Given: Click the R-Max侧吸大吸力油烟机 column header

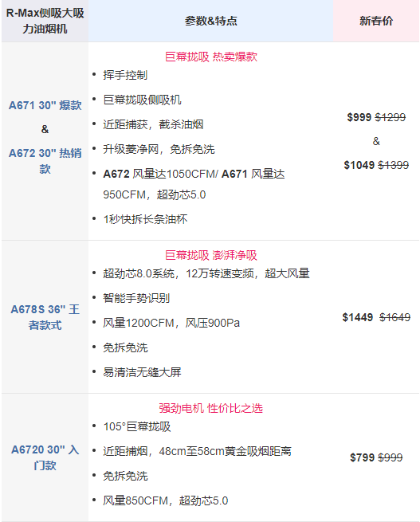Looking at the screenshot, I should click(x=45, y=21).
